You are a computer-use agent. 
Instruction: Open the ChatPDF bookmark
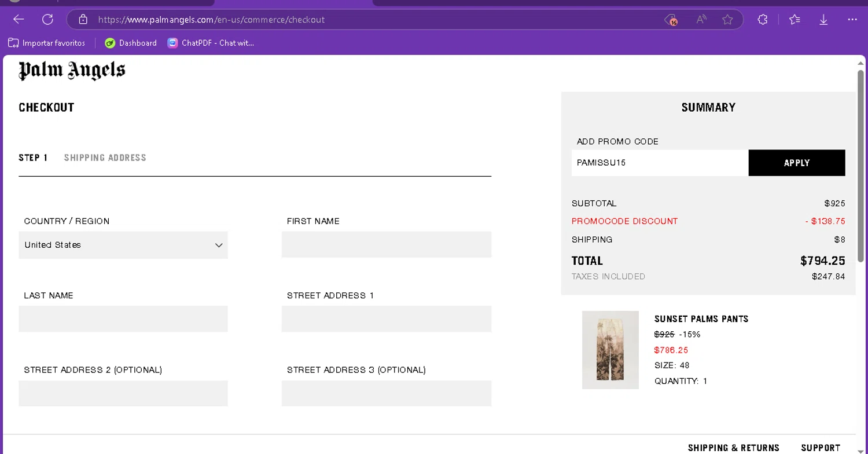(x=211, y=43)
